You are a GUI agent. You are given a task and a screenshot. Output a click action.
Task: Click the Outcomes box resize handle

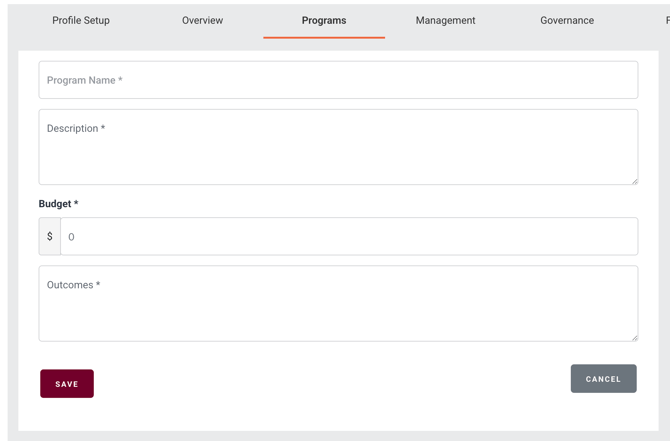point(633,337)
